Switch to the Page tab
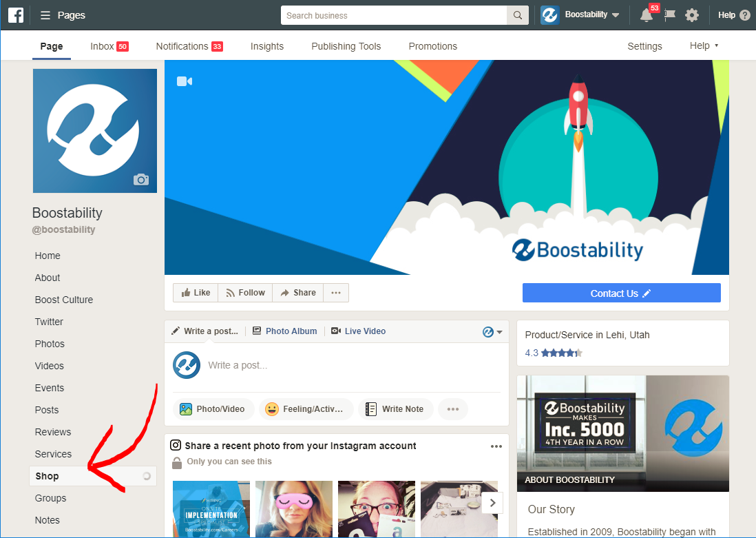756x538 pixels. [52, 46]
